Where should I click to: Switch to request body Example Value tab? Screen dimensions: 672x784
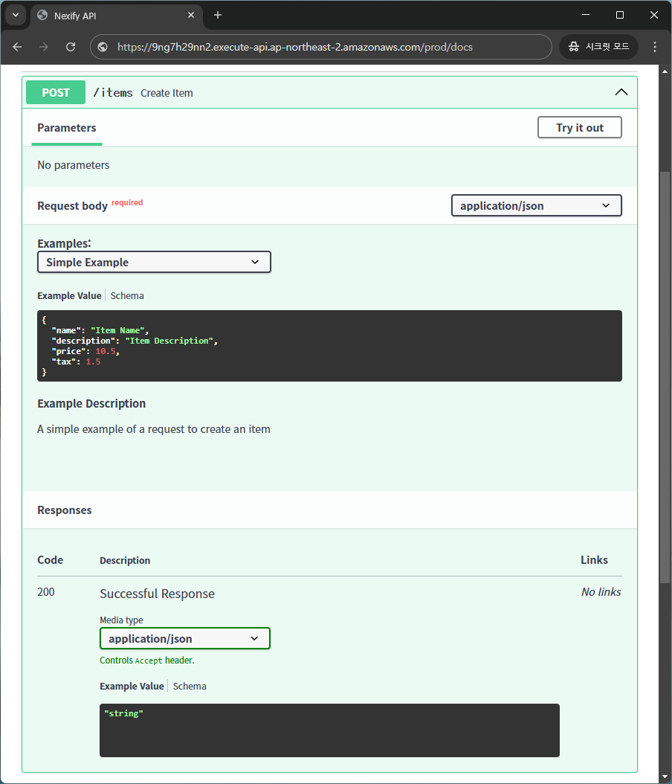point(69,295)
